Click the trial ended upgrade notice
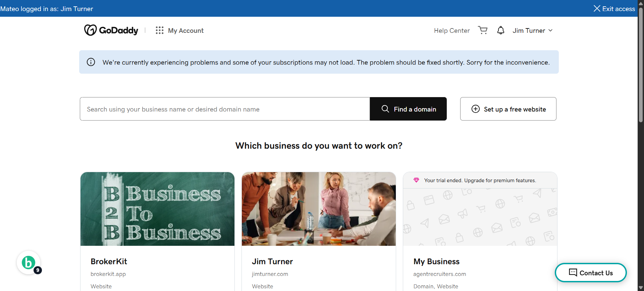The width and height of the screenshot is (644, 291). coord(480,180)
